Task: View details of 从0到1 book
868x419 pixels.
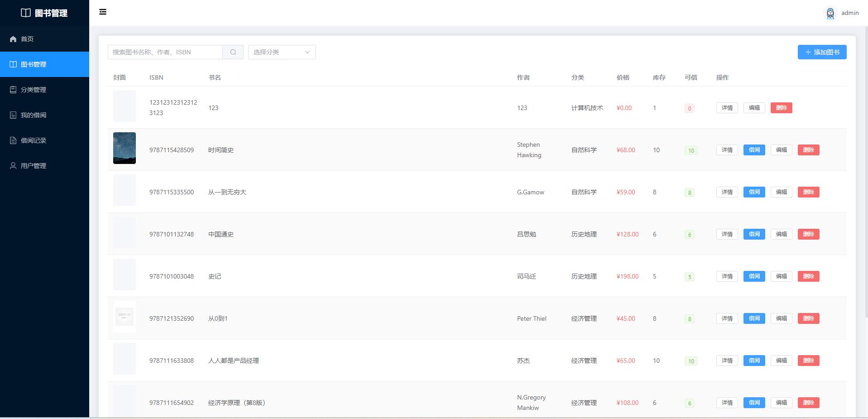Action: pyautogui.click(x=727, y=318)
